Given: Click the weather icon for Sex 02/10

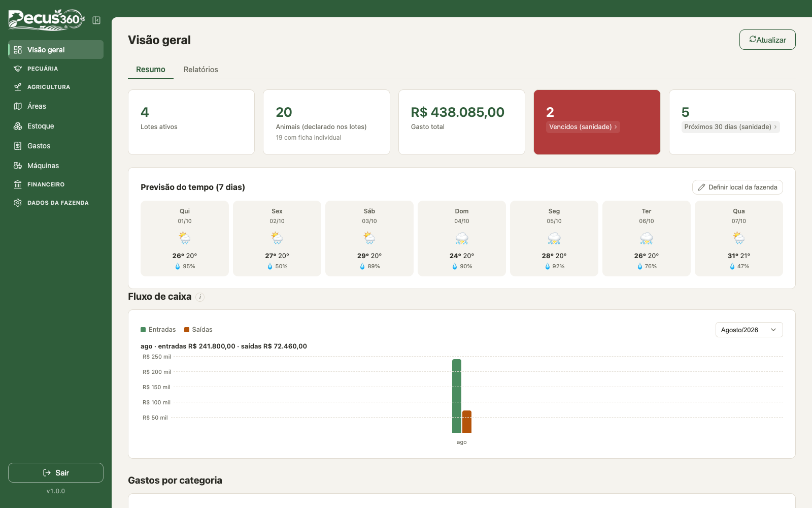Looking at the screenshot, I should [277, 238].
